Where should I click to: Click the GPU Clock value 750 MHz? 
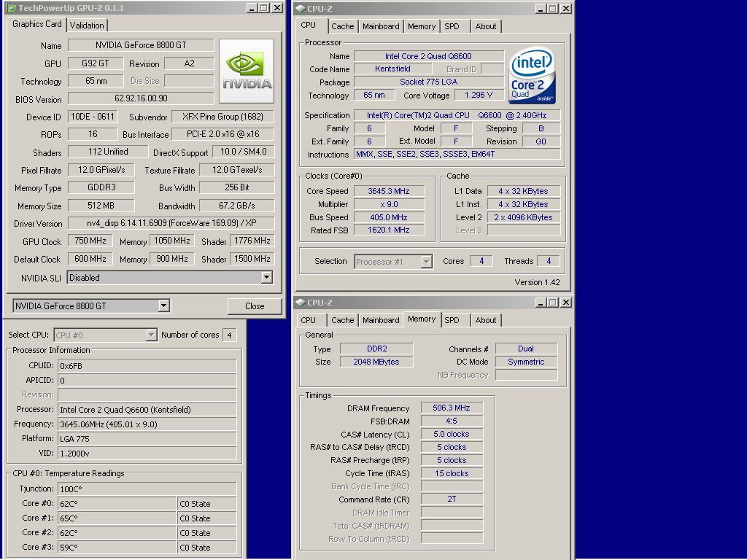(90, 241)
